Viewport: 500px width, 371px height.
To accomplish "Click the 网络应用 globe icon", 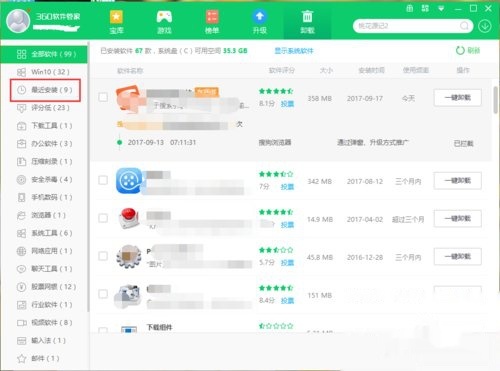I will tap(21, 251).
